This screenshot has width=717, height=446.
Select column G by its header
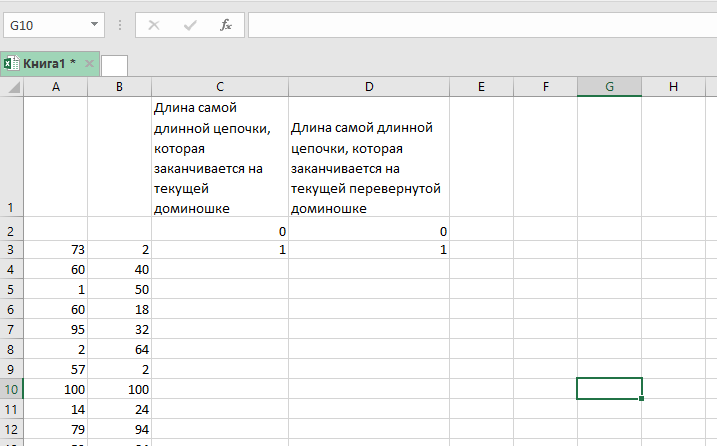click(x=609, y=87)
